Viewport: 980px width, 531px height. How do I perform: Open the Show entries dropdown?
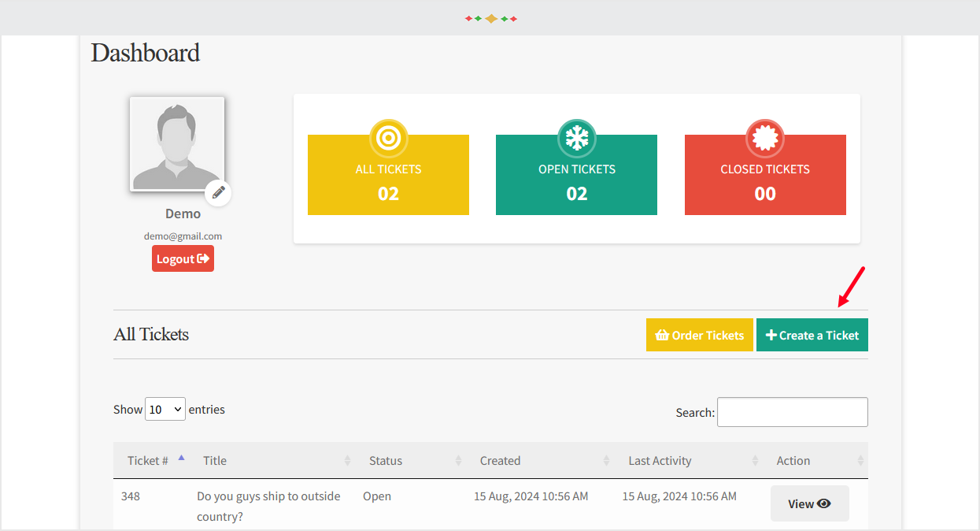pyautogui.click(x=165, y=409)
